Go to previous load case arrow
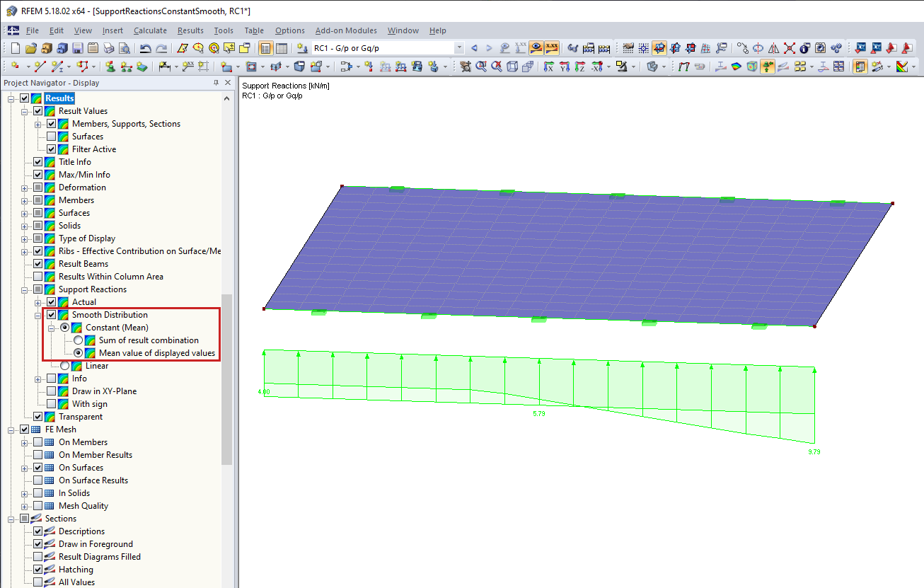The height and width of the screenshot is (588, 924). tap(474, 48)
